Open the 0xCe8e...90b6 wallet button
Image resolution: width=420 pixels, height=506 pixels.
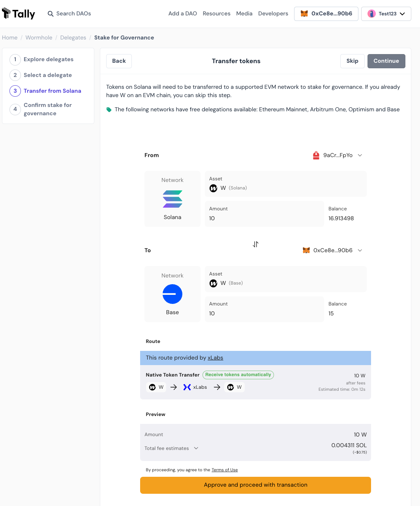[326, 13]
